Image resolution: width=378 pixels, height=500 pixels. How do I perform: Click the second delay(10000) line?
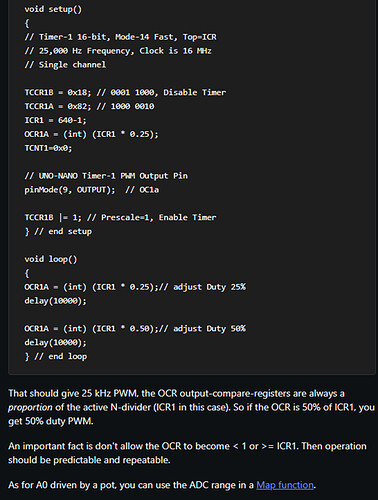click(x=55, y=343)
